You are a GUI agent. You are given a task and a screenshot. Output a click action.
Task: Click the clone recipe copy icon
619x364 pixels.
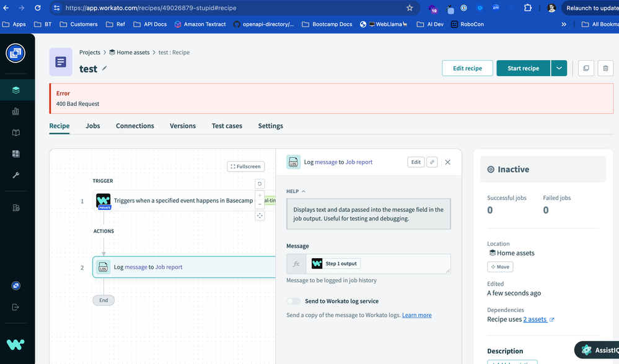click(586, 68)
